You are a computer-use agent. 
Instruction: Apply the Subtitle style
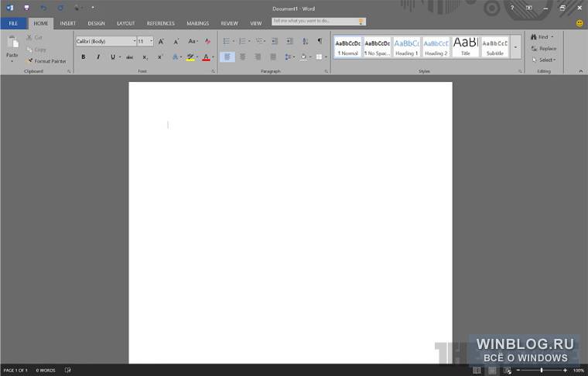pyautogui.click(x=495, y=47)
